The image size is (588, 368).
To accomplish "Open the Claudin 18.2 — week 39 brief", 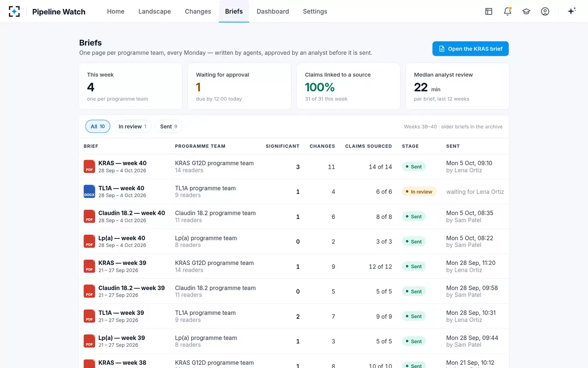I will 131,288.
